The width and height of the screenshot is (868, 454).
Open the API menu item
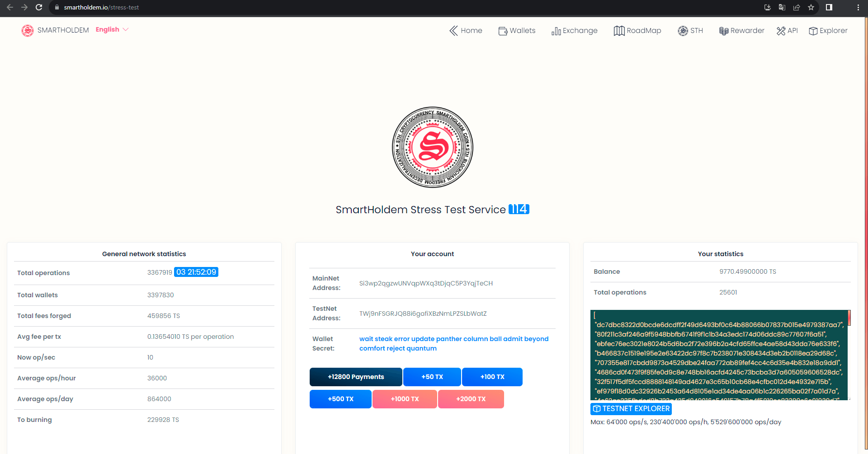coord(787,30)
